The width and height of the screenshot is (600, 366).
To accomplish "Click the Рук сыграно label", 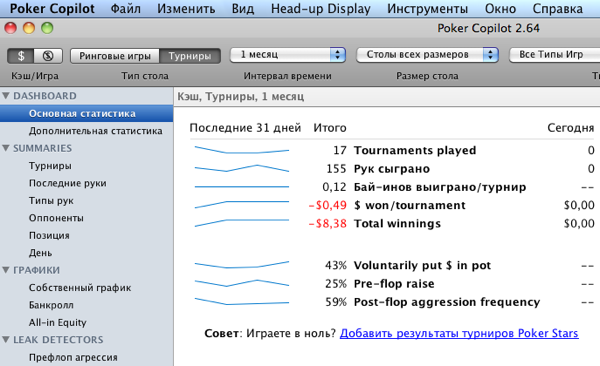I will pyautogui.click(x=392, y=169).
